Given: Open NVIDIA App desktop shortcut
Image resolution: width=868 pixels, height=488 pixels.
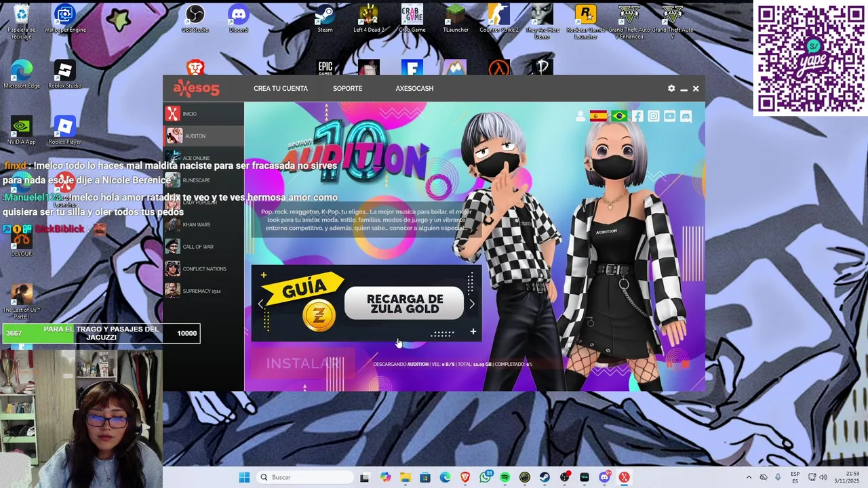Looking at the screenshot, I should tap(22, 131).
